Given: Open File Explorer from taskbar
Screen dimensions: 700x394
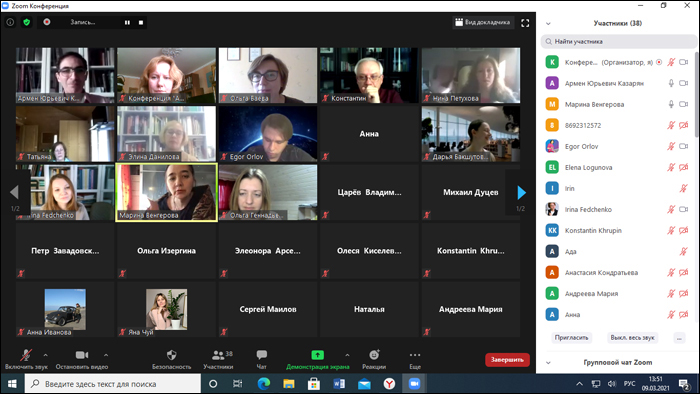Looking at the screenshot, I should pyautogui.click(x=289, y=384).
